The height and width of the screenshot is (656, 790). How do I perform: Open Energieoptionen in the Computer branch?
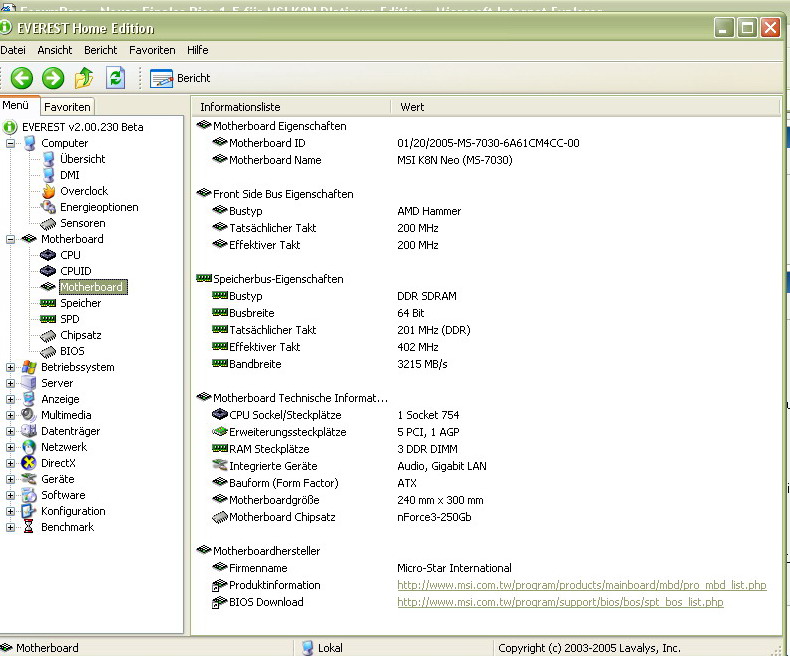tap(99, 208)
